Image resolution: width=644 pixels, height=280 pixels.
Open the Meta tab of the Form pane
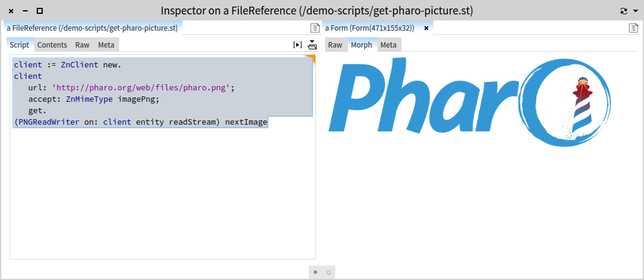389,45
